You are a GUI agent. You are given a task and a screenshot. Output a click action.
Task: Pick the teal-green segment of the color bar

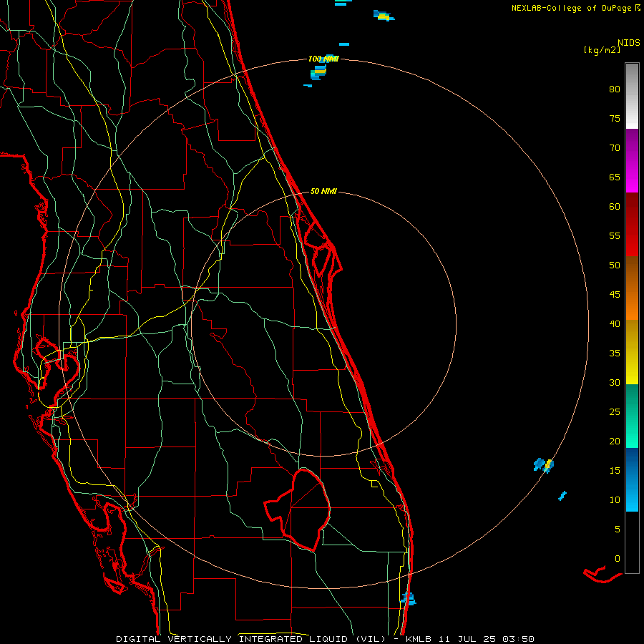632,416
